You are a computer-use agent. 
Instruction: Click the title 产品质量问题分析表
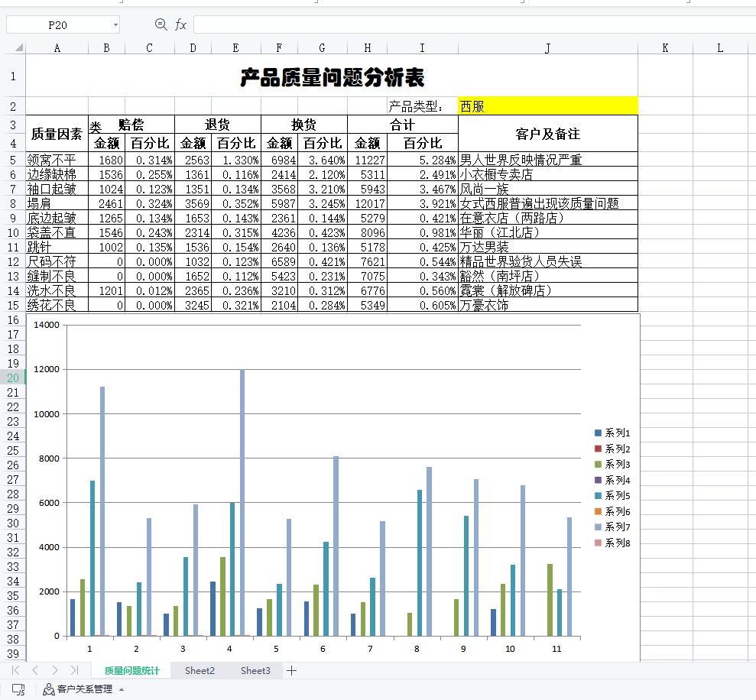(x=333, y=77)
